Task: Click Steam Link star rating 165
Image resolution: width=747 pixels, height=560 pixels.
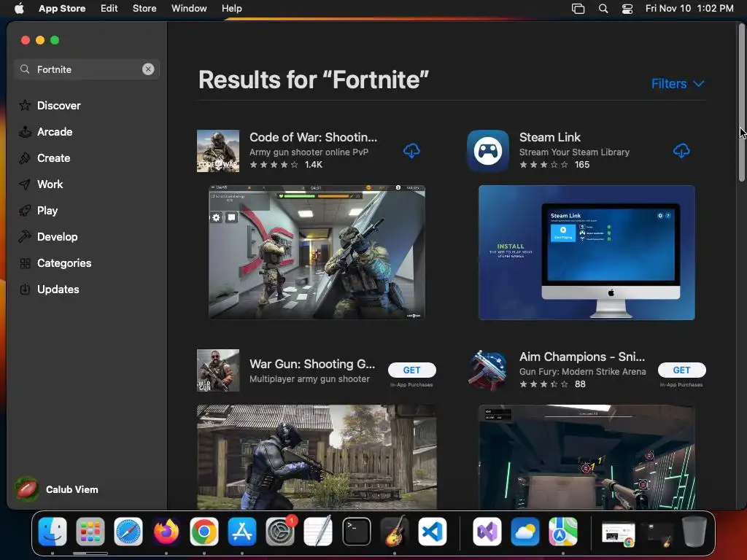Action: point(554,164)
